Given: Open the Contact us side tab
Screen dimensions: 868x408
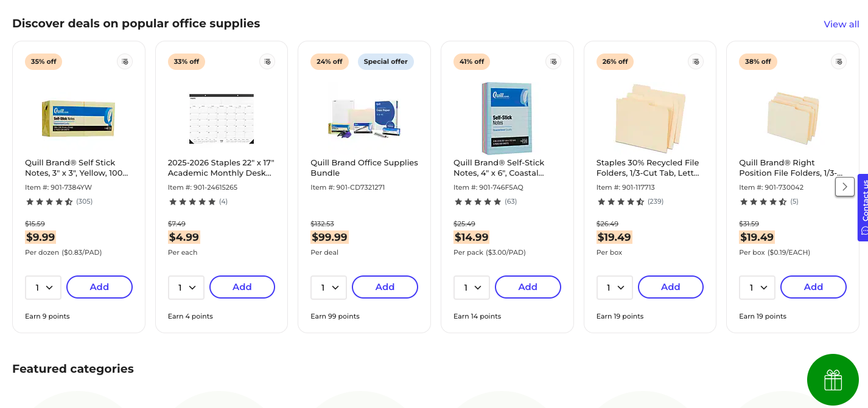Looking at the screenshot, I should point(863,207).
